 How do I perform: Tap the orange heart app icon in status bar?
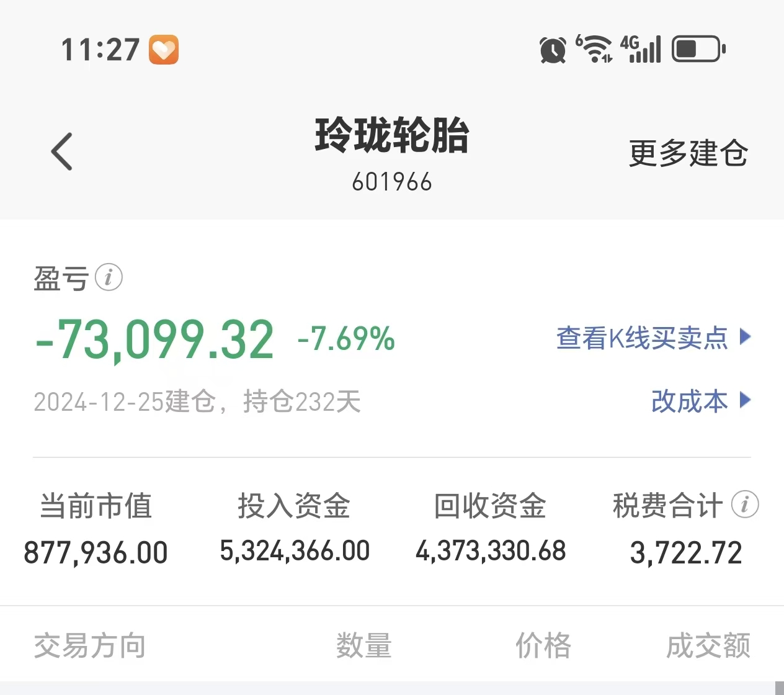point(164,50)
